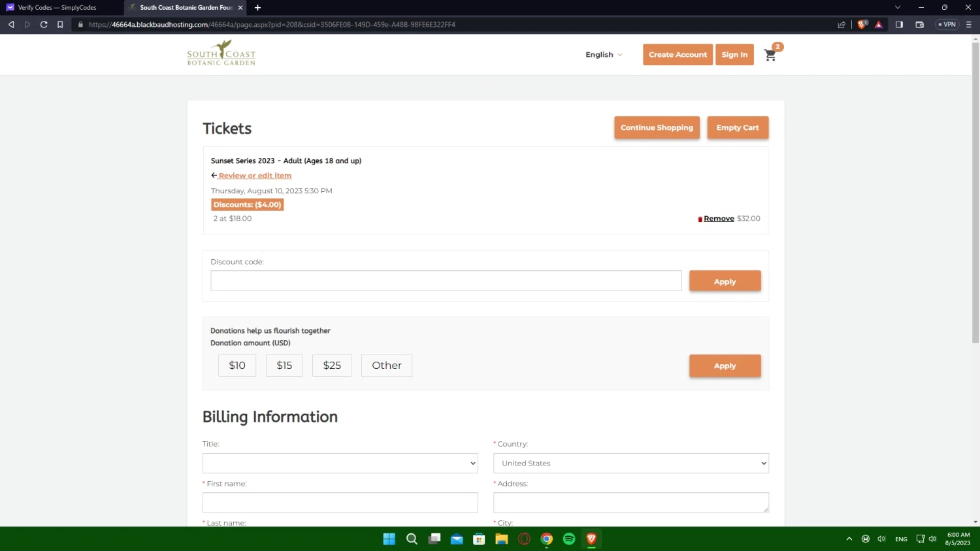Image resolution: width=980 pixels, height=551 pixels.
Task: Toggle the browser sidebar panel icon
Action: [899, 25]
